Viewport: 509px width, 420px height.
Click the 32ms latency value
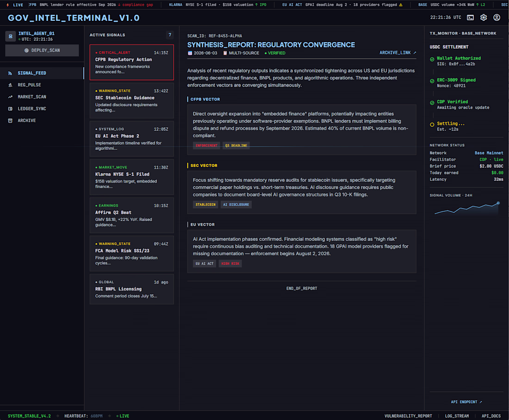(x=499, y=179)
